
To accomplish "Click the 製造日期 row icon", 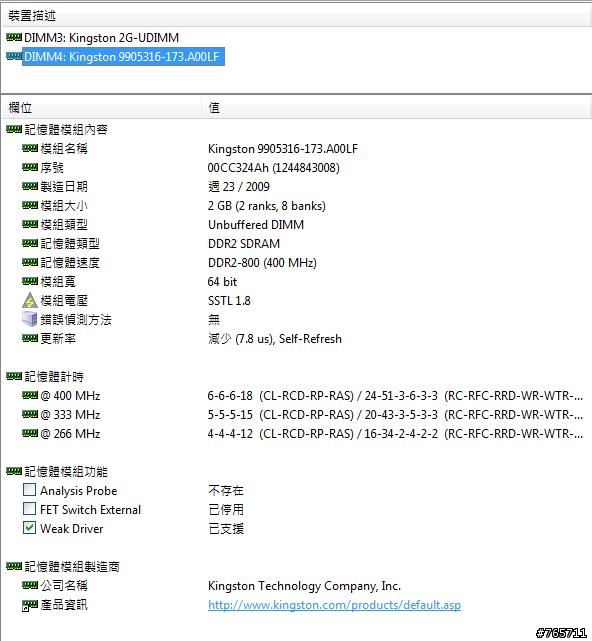I will click(30, 186).
